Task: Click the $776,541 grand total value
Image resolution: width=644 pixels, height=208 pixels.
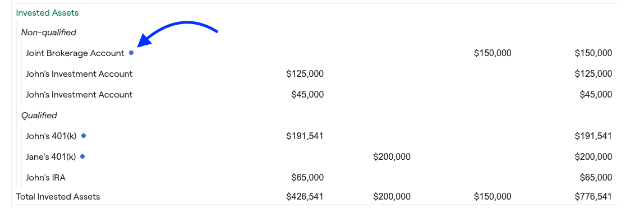Action: tap(594, 197)
